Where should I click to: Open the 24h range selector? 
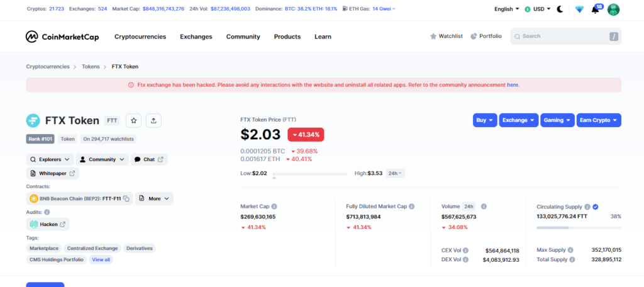(x=395, y=173)
